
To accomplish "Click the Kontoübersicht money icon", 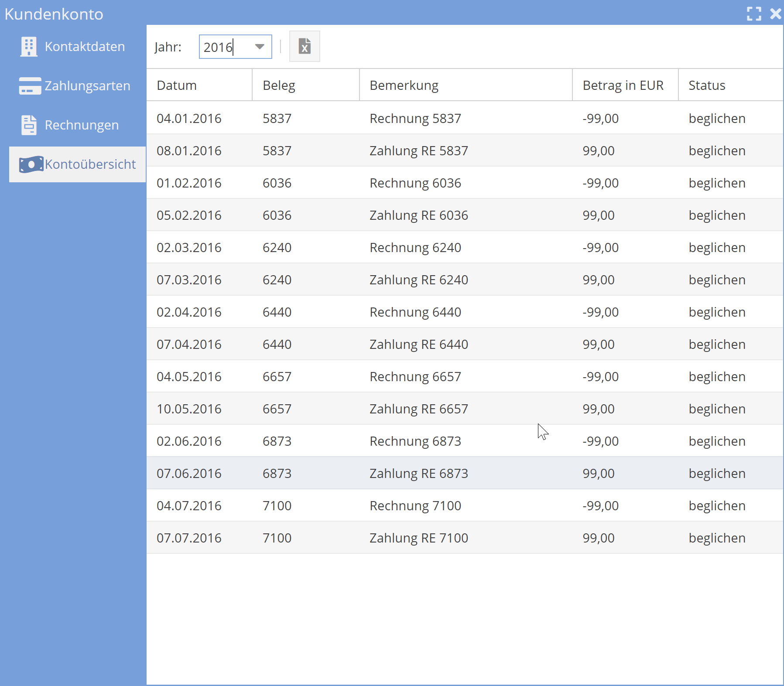I will [x=31, y=164].
